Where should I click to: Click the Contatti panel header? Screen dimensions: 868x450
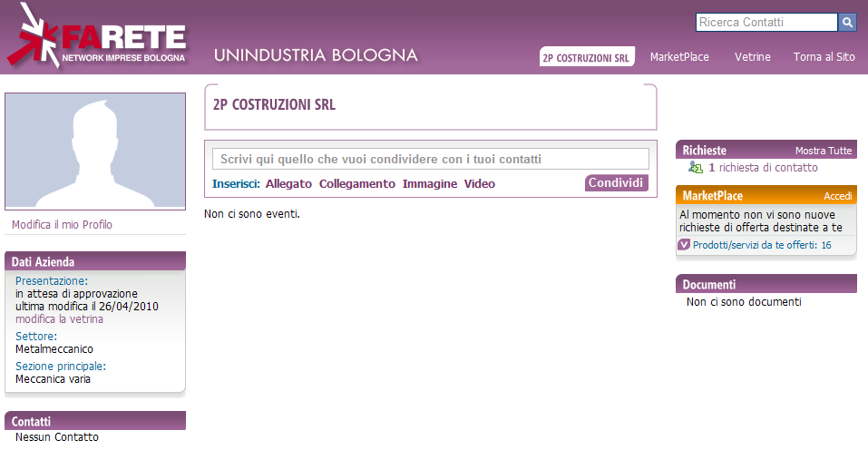(x=95, y=421)
